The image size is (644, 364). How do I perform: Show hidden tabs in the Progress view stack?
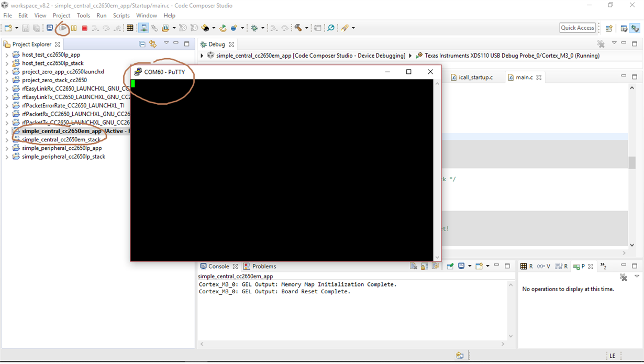tap(603, 266)
